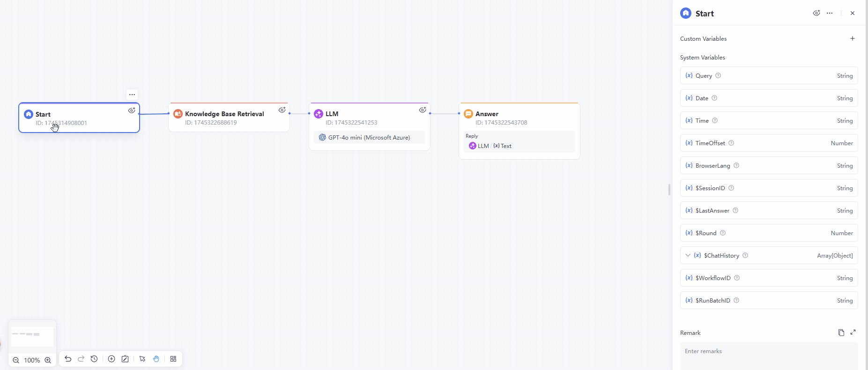
Task: Click the debug eye icon on Start node
Action: point(132,111)
